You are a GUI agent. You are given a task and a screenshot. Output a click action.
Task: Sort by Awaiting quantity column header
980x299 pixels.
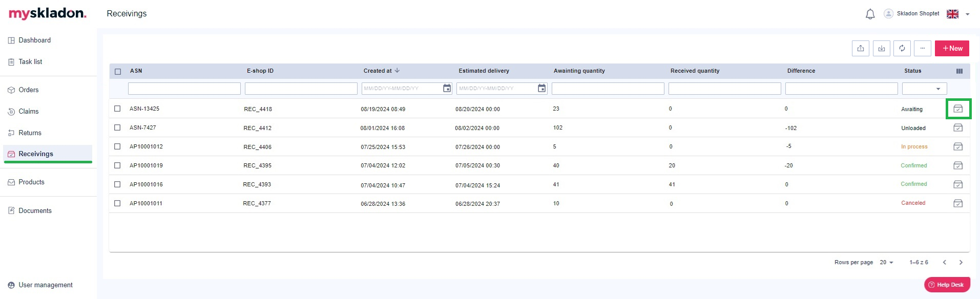(579, 71)
